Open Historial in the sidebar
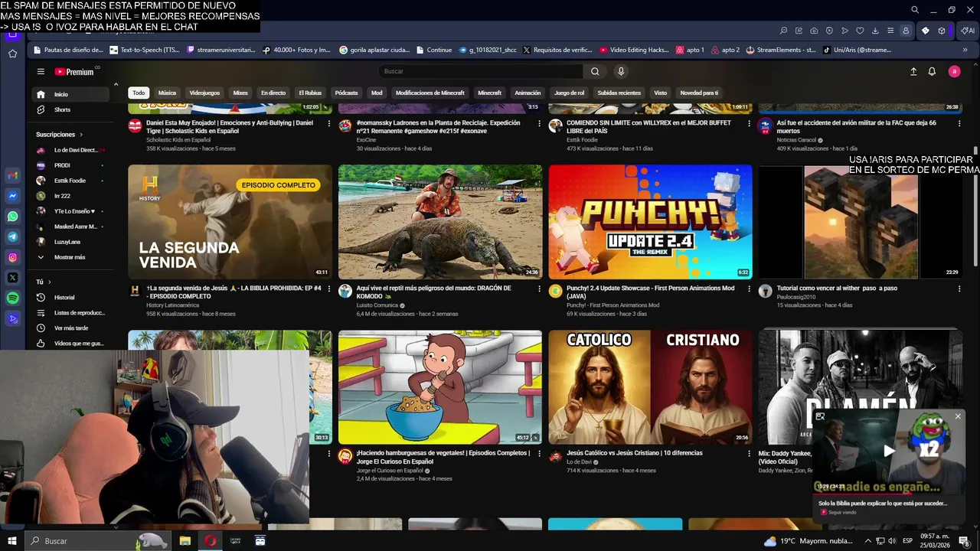The height and width of the screenshot is (551, 980). coord(71,297)
